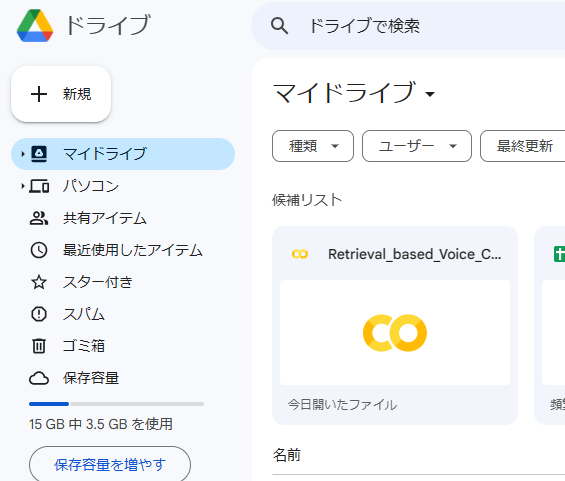Open the 最終更新 filter
The height and width of the screenshot is (481, 565).
point(523,146)
